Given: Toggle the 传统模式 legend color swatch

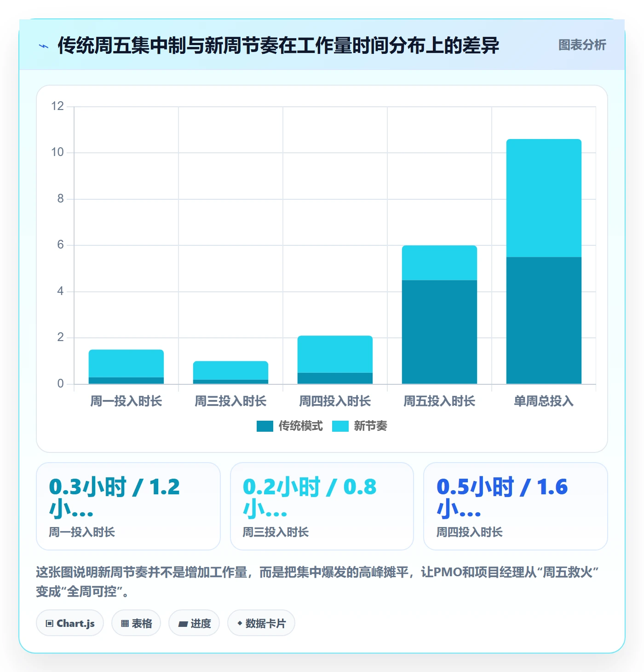Looking at the screenshot, I should 265,426.
